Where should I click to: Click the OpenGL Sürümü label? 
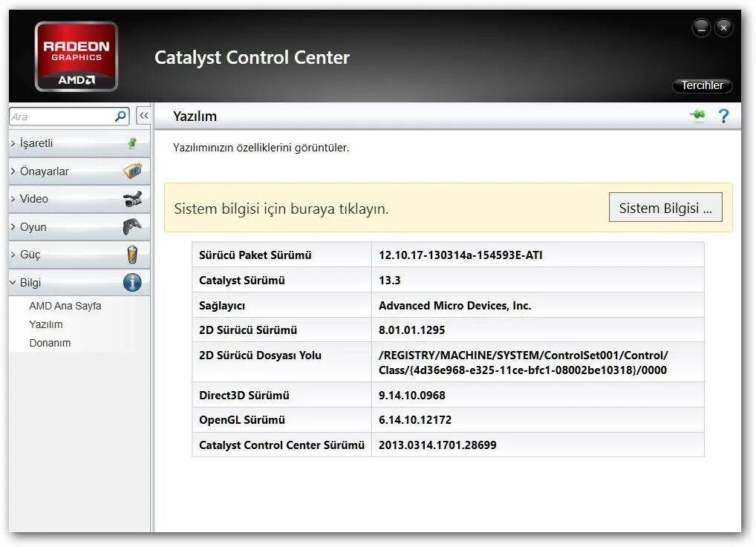[x=241, y=420]
